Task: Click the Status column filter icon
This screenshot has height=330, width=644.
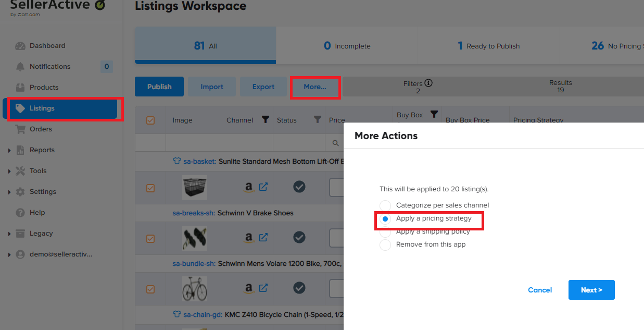Action: click(317, 120)
